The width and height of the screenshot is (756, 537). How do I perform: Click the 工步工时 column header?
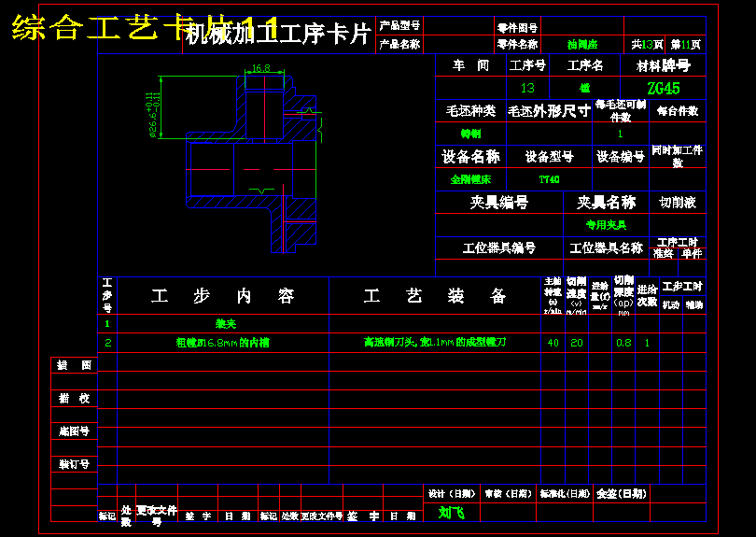pos(682,287)
